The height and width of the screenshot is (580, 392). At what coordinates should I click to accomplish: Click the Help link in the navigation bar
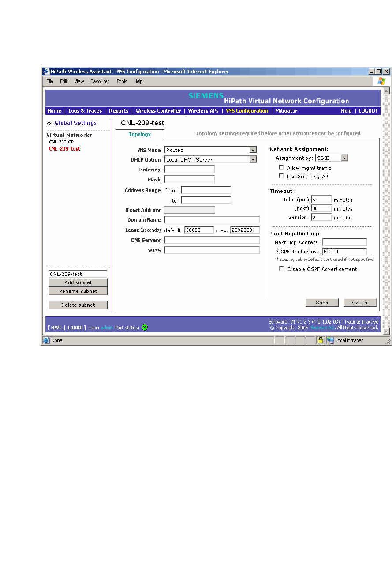coord(346,111)
